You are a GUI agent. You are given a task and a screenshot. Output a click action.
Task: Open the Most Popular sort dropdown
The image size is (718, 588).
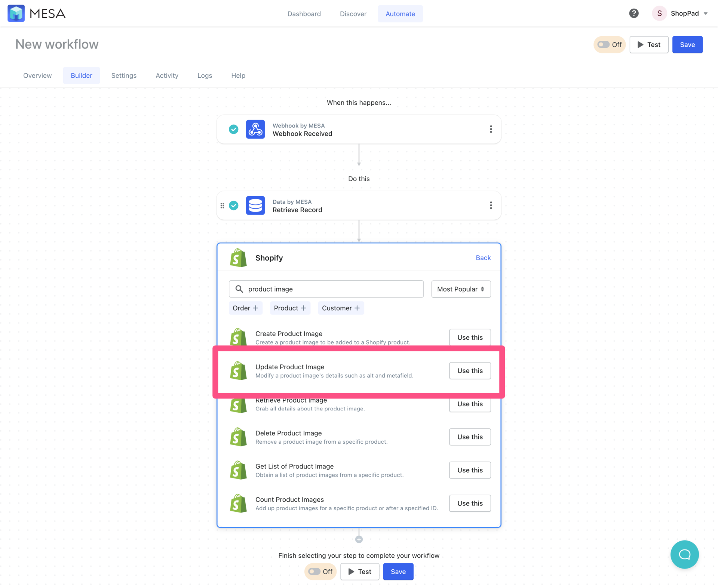pyautogui.click(x=461, y=289)
